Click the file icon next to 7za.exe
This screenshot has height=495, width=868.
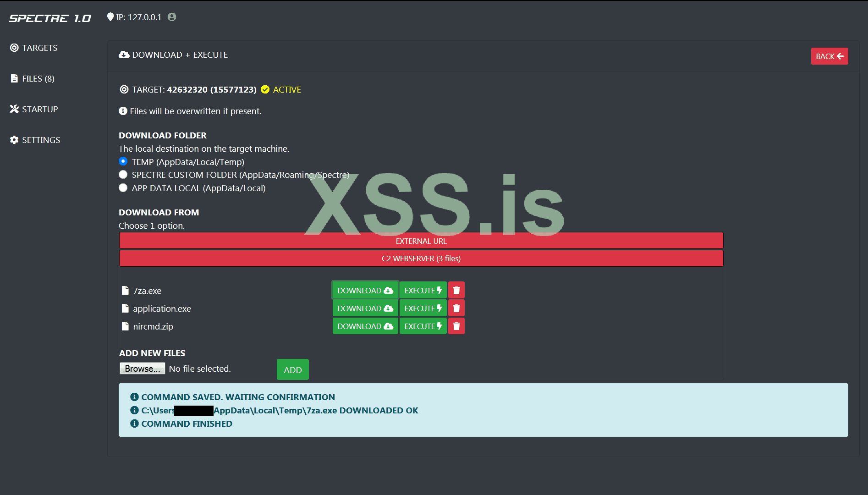(125, 291)
